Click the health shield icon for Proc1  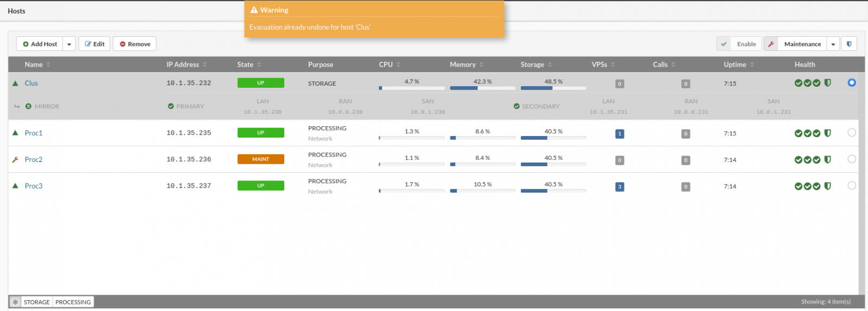pyautogui.click(x=827, y=133)
